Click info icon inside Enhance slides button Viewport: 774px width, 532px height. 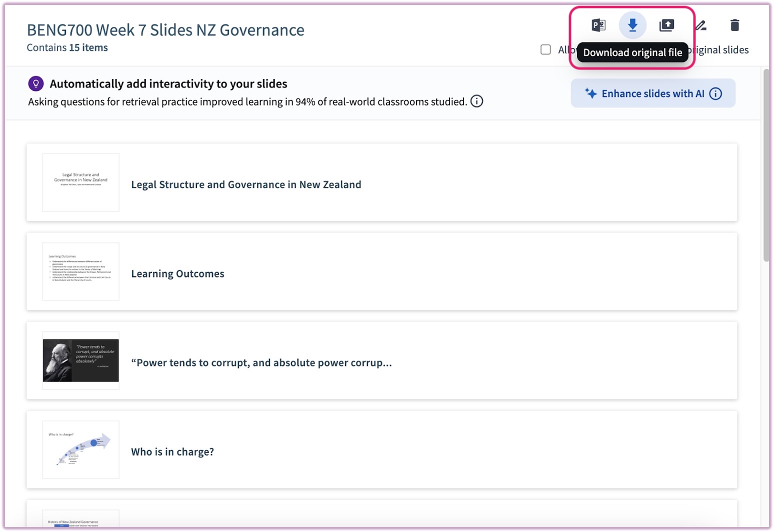tap(716, 93)
